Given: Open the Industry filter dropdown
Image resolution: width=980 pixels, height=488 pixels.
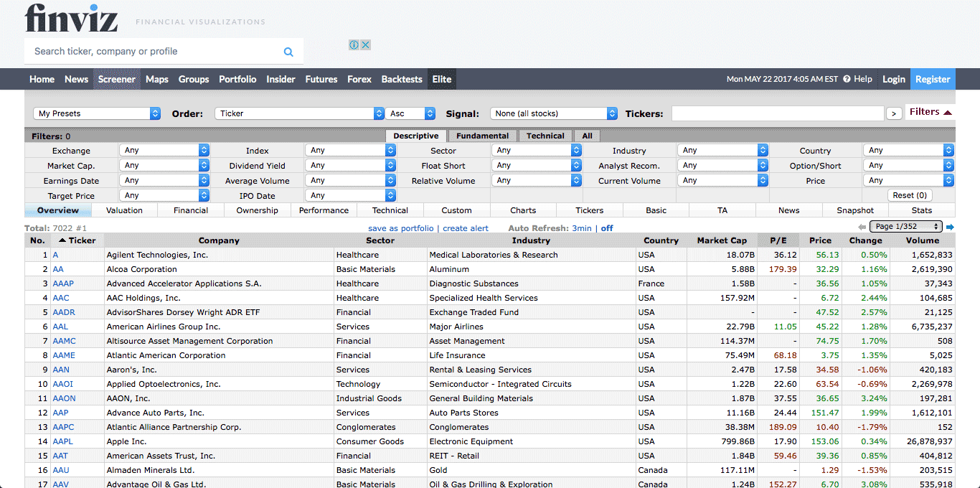Looking at the screenshot, I should tap(722, 150).
